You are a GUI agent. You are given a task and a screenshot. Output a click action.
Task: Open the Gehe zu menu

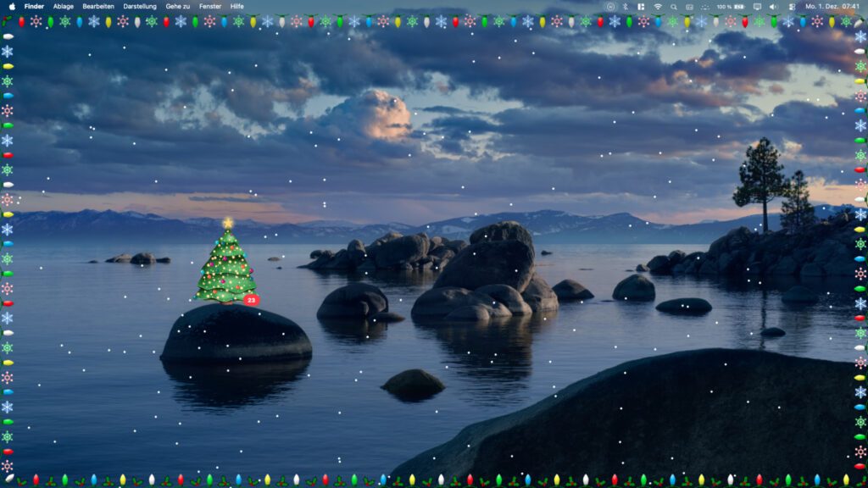point(176,5)
